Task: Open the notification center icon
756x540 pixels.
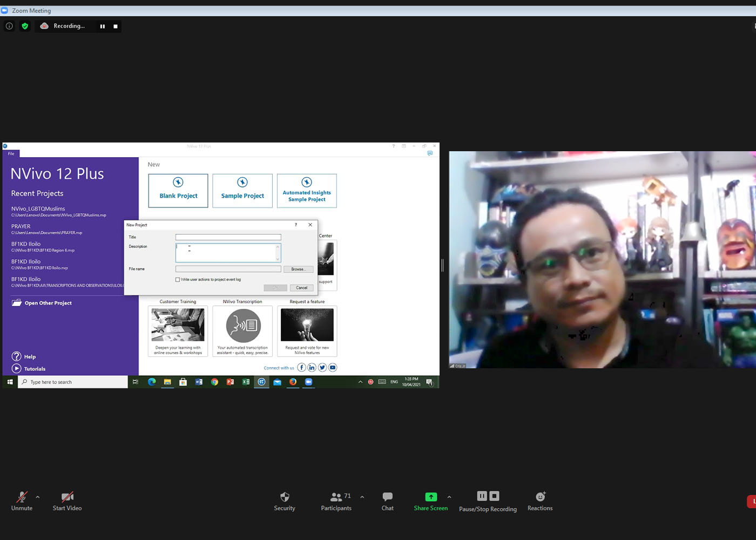Action: coord(430,382)
